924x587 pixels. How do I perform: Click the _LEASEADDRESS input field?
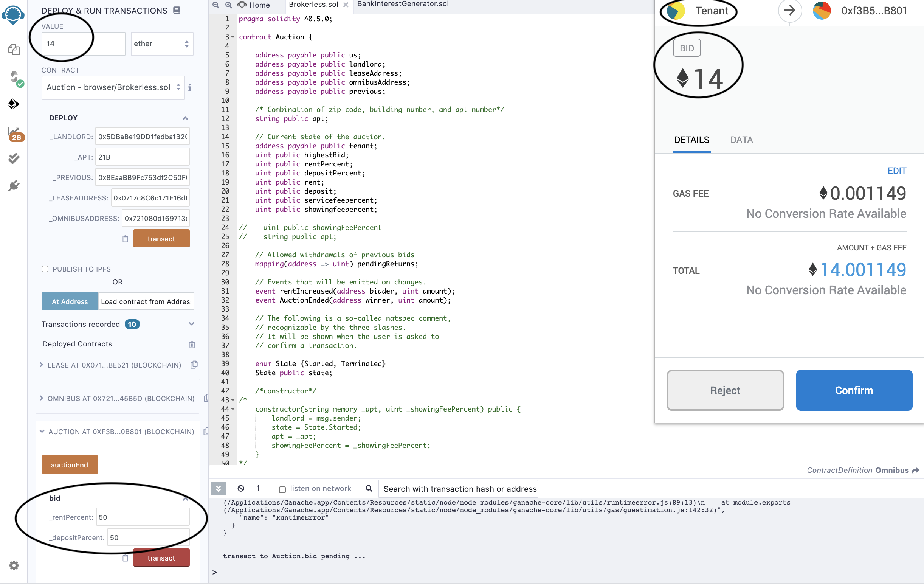click(x=150, y=198)
